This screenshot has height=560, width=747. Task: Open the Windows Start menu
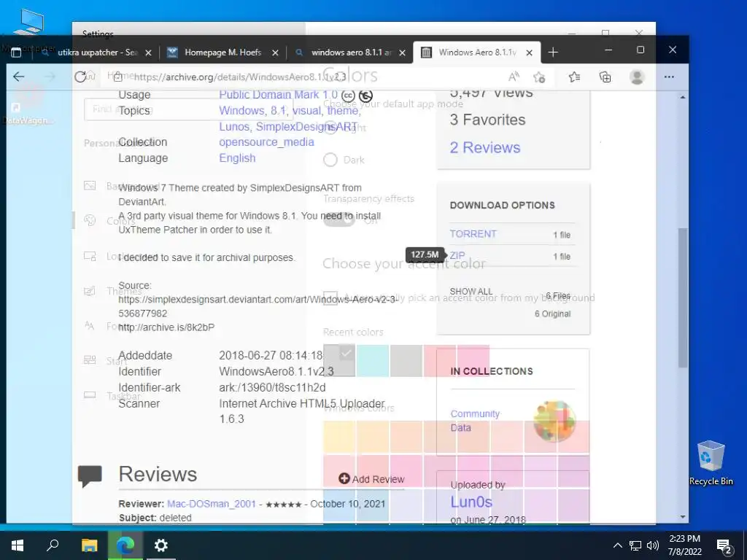18,545
